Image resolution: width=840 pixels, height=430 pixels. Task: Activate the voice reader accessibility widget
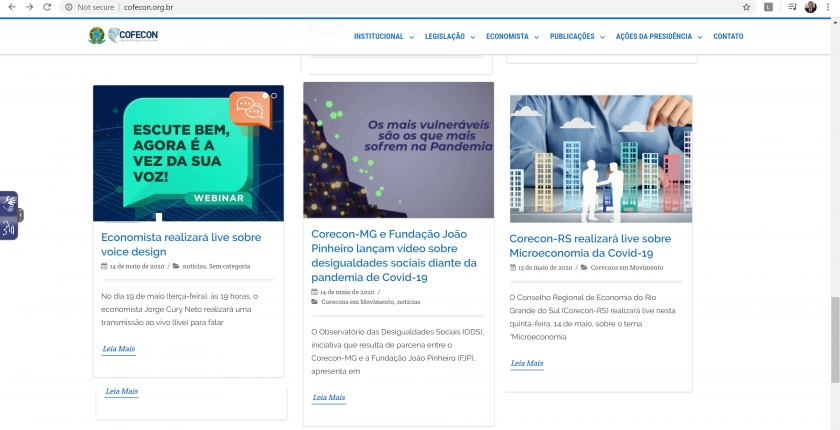click(x=8, y=228)
